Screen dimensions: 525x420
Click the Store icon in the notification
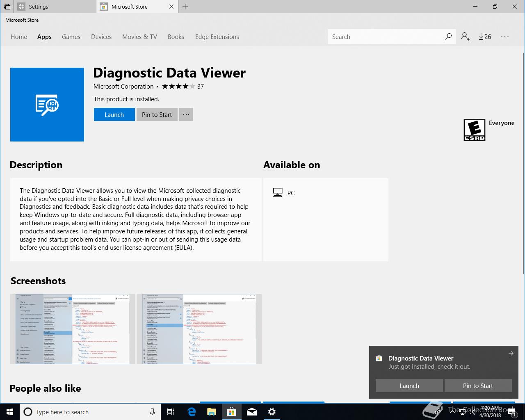point(379,358)
